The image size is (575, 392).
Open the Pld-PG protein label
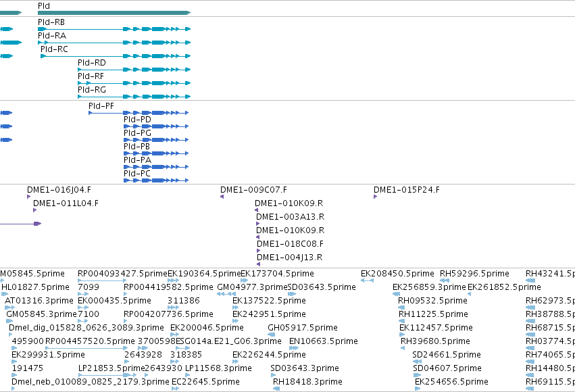[137, 133]
